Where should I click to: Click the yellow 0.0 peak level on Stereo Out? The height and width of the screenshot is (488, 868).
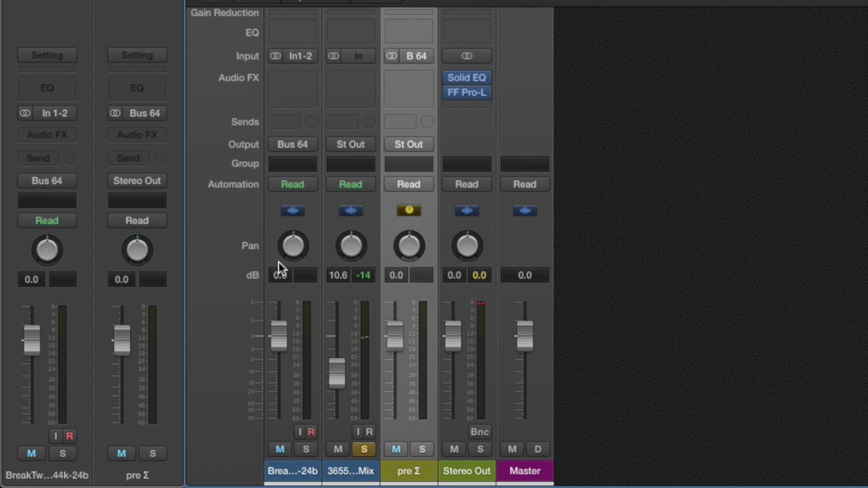[x=479, y=275]
